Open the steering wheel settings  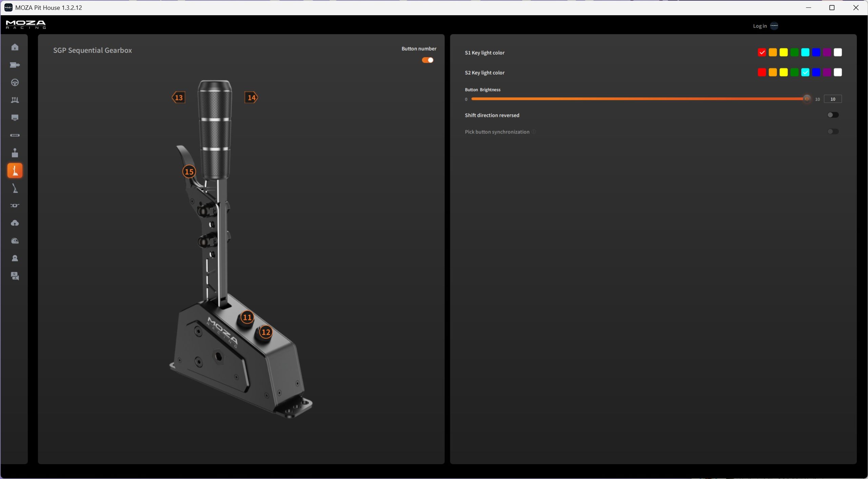pos(15,82)
